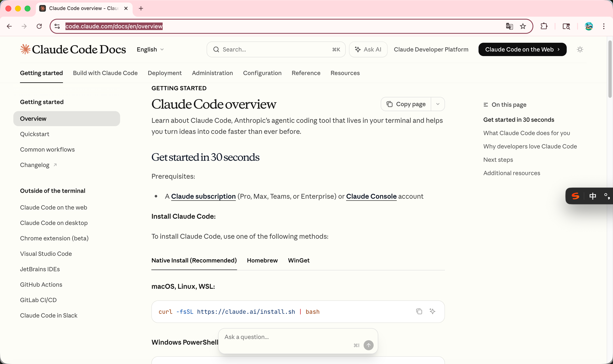The height and width of the screenshot is (364, 613).
Task: Switch to the Homebrew install tab
Action: [262, 260]
